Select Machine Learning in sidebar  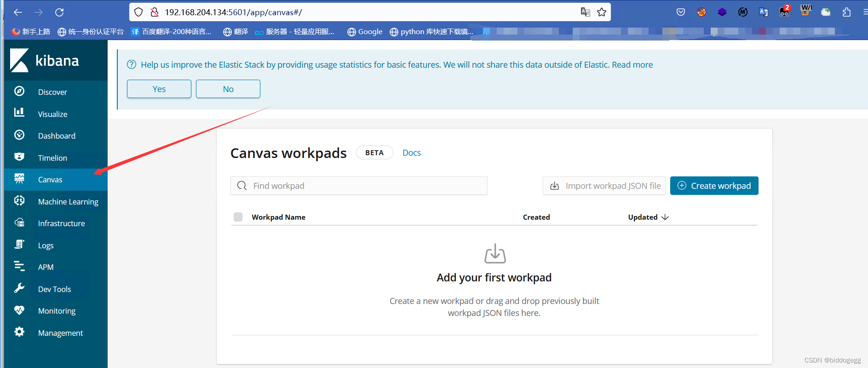(x=68, y=202)
